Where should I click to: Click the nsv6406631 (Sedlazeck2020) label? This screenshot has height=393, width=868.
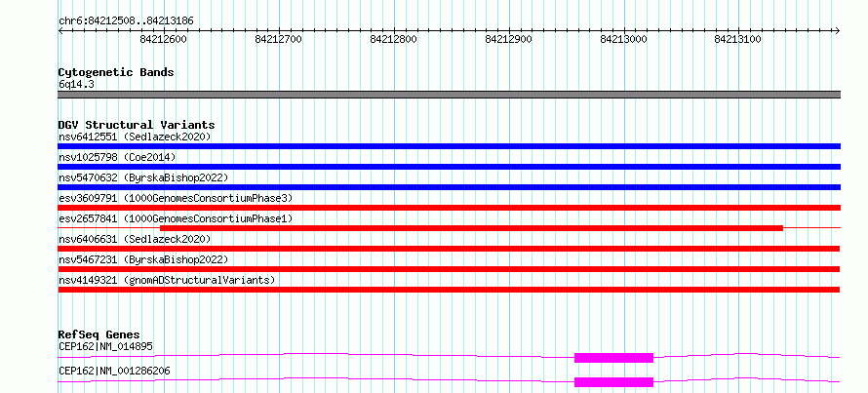135,239
